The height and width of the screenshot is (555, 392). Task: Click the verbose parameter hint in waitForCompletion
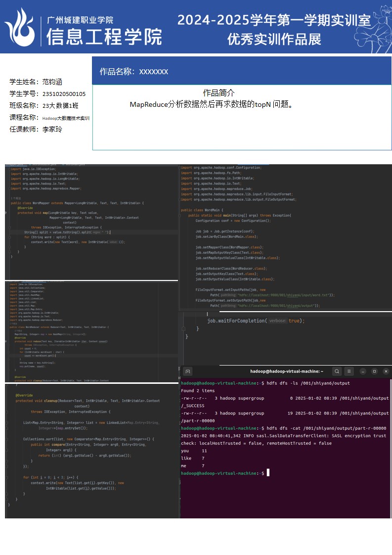(x=277, y=321)
